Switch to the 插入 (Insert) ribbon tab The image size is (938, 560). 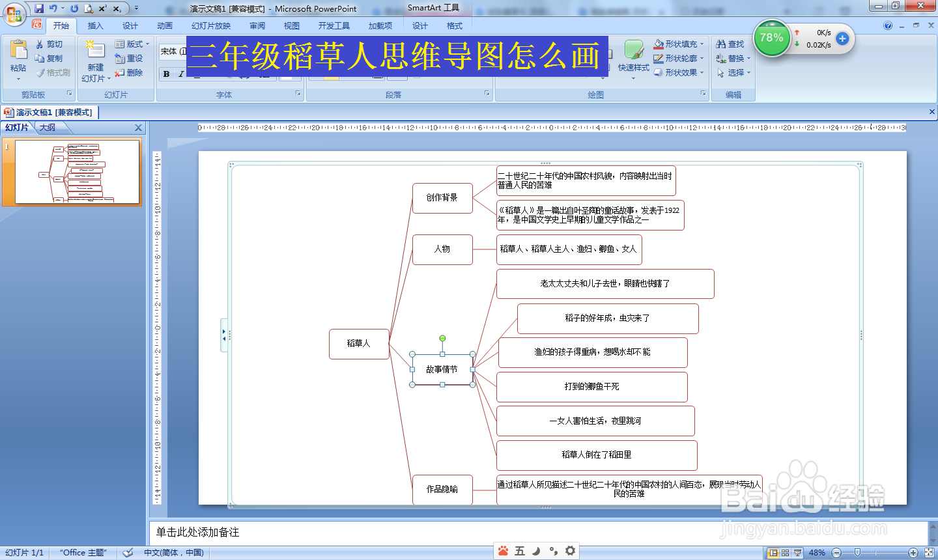[x=95, y=25]
